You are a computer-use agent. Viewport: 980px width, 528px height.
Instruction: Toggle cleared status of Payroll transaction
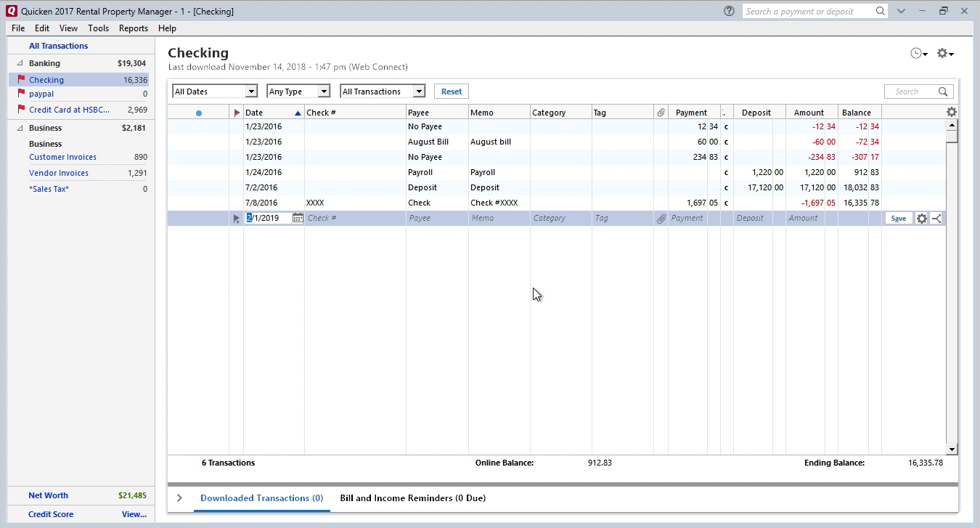[x=726, y=172]
